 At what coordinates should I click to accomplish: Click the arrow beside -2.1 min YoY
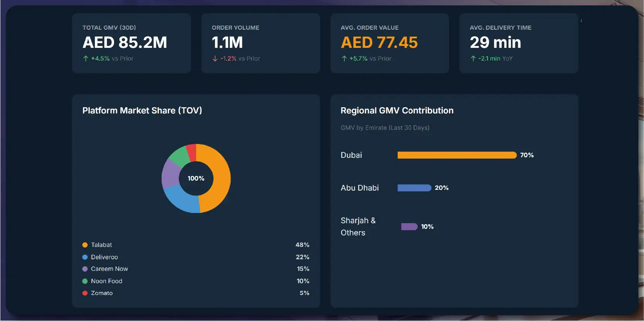[473, 59]
